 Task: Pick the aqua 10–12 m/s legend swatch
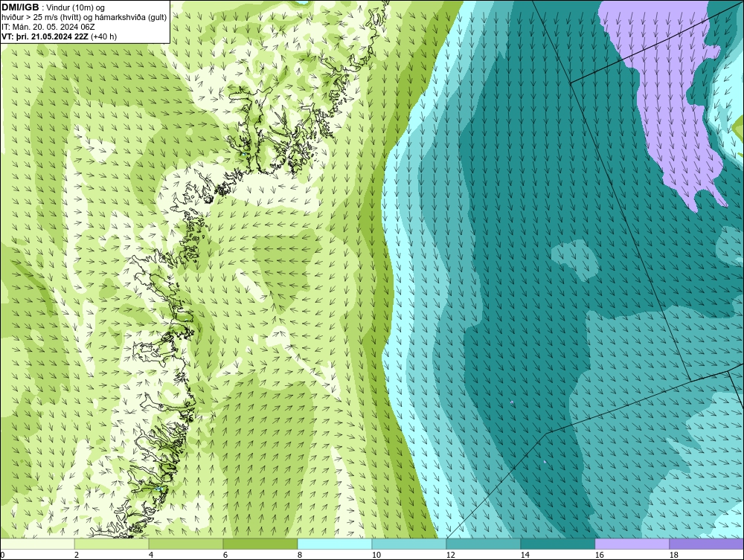click(409, 544)
